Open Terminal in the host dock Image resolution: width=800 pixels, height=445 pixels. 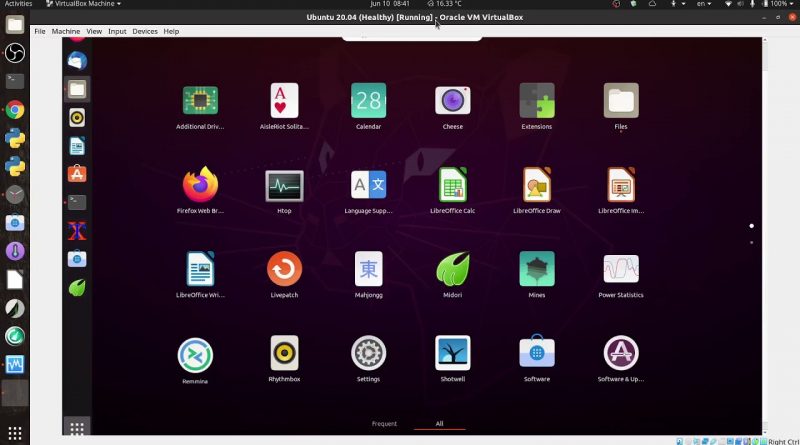coord(15,81)
